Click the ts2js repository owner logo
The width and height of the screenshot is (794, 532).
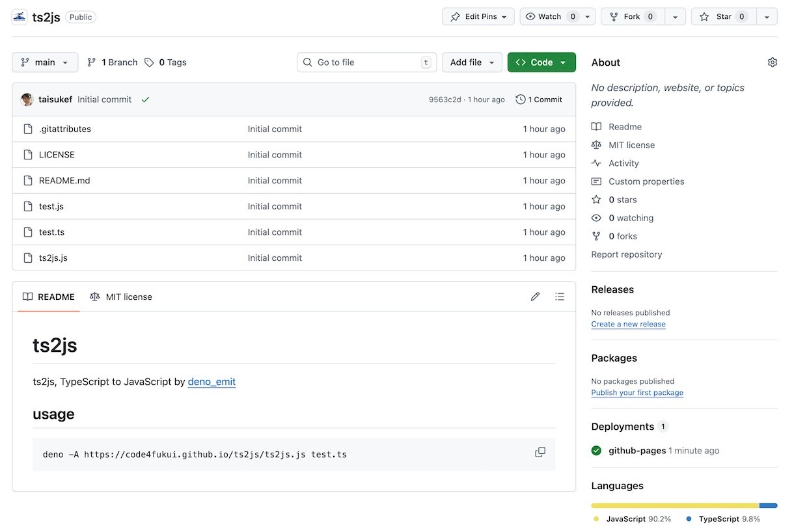20,17
